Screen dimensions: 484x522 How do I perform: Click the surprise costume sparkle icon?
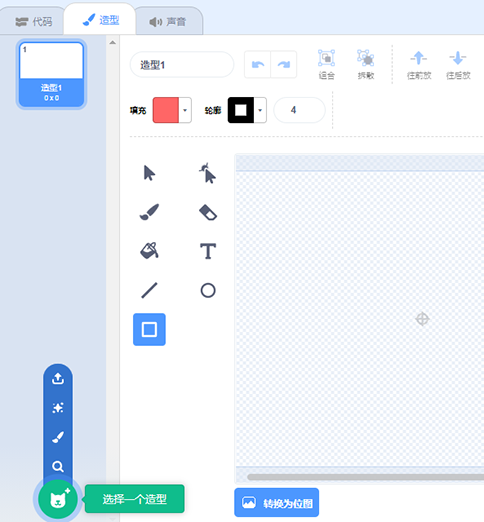pos(58,408)
